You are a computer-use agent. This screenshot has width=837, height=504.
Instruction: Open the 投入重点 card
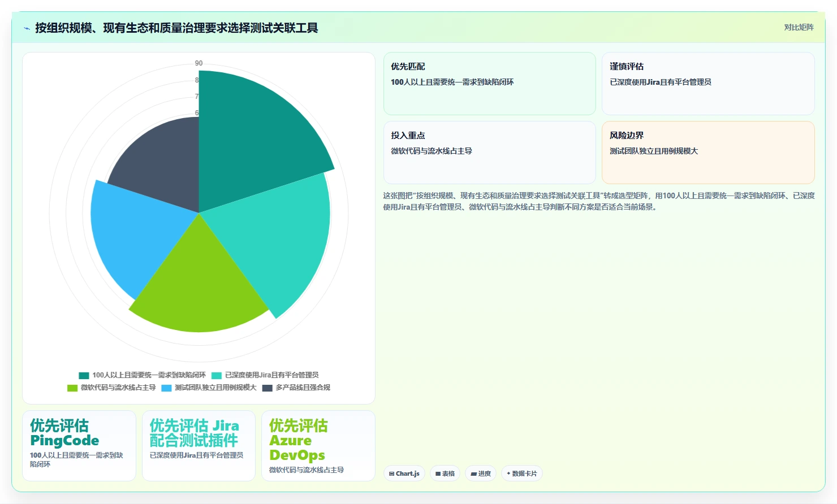490,153
